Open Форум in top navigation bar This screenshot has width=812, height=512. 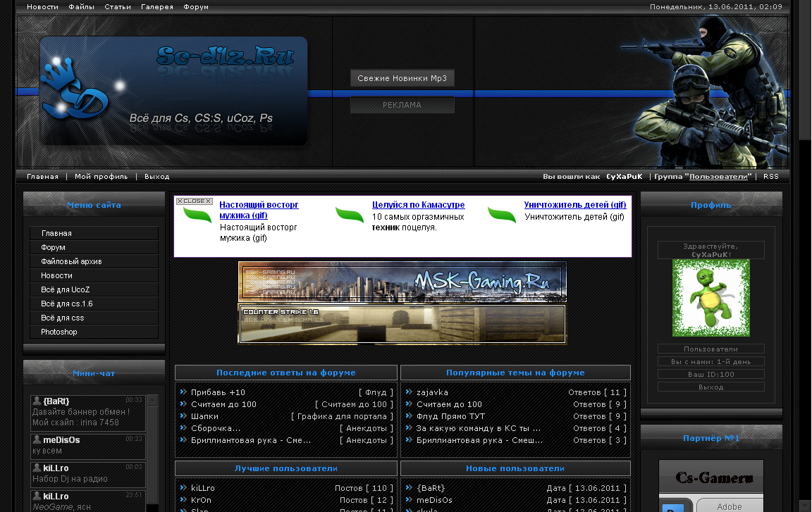click(196, 7)
